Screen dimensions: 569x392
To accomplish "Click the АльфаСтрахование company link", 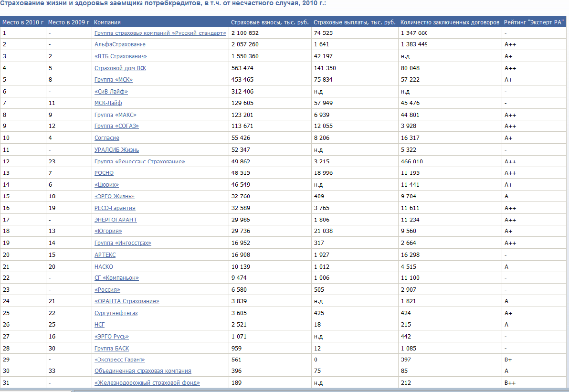I will click(120, 44).
